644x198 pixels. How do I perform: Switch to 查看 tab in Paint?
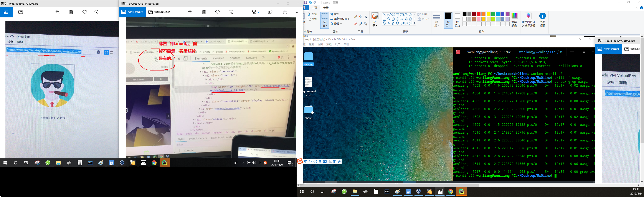[326, 8]
